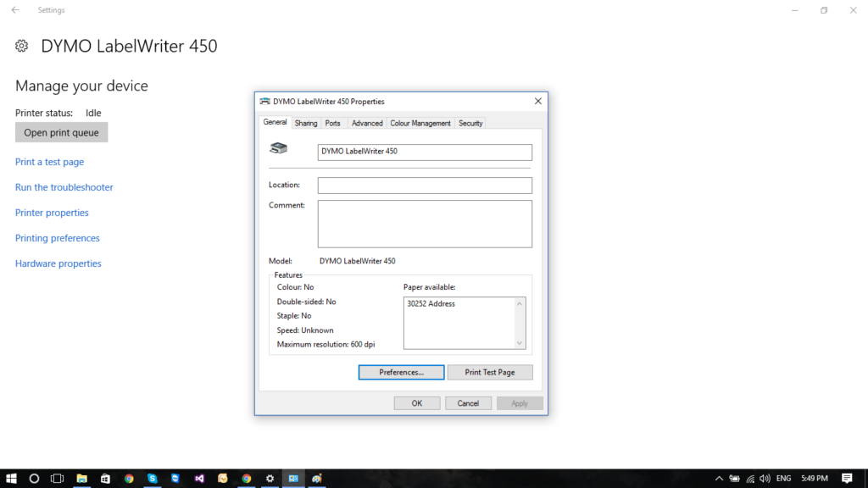Open the 5:49 PM taskbar clock

(815, 479)
